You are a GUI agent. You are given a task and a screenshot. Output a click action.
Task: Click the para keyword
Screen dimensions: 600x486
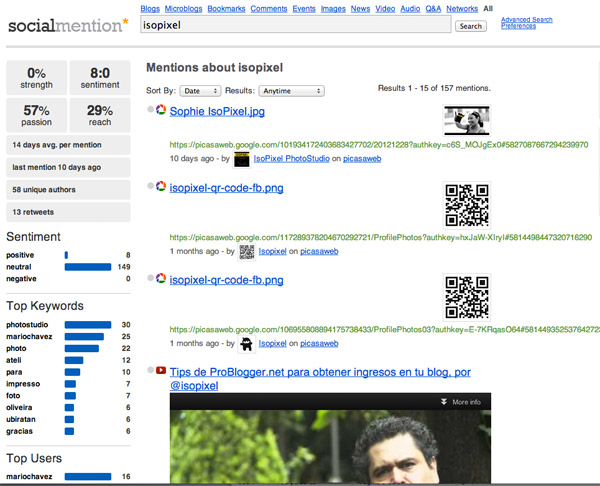coord(14,372)
